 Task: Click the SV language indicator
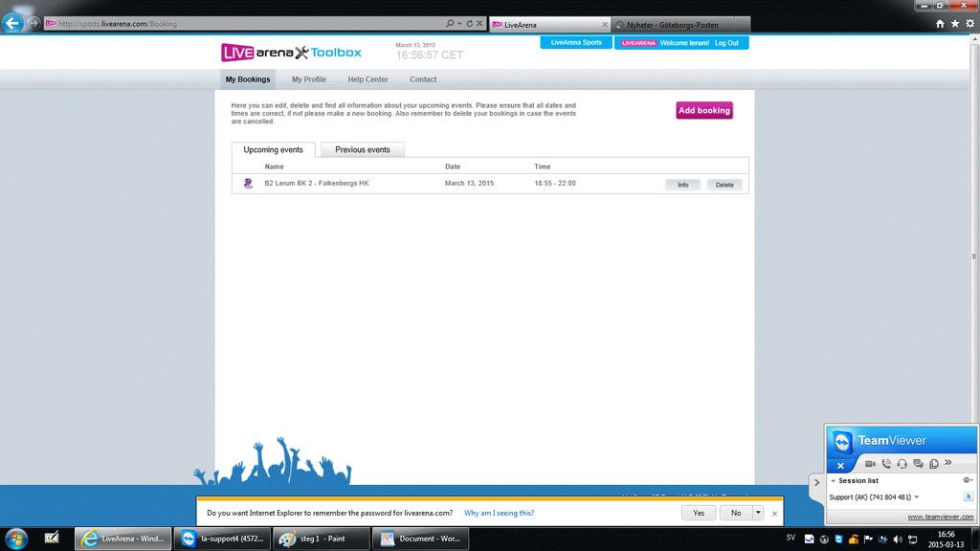(791, 538)
